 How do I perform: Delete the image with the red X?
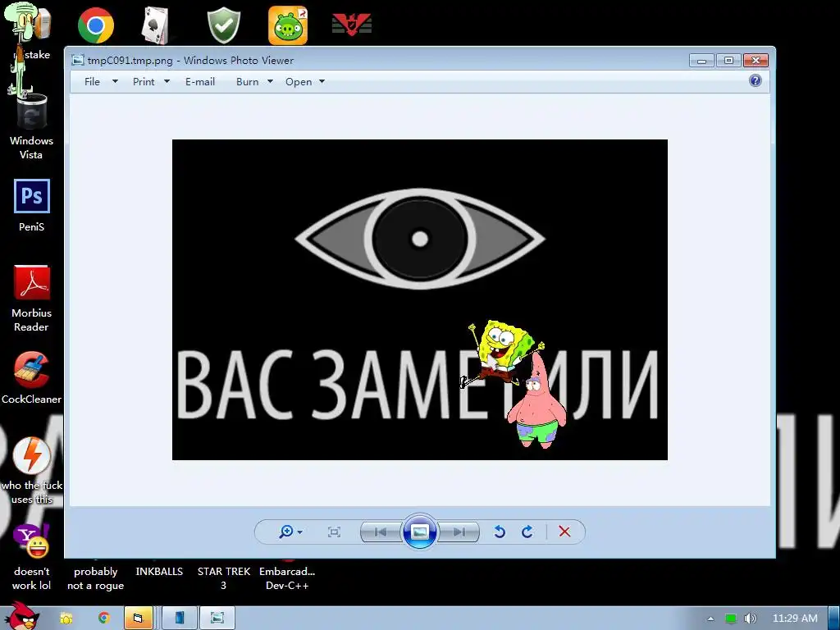click(x=564, y=532)
